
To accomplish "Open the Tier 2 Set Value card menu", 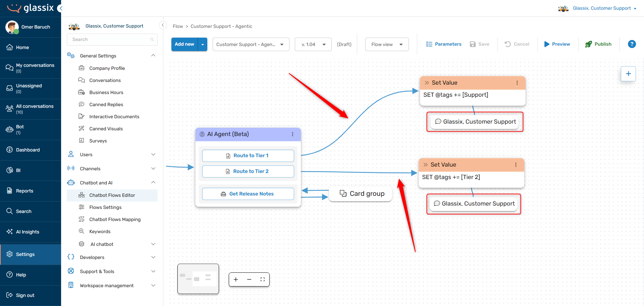I will coord(516,165).
